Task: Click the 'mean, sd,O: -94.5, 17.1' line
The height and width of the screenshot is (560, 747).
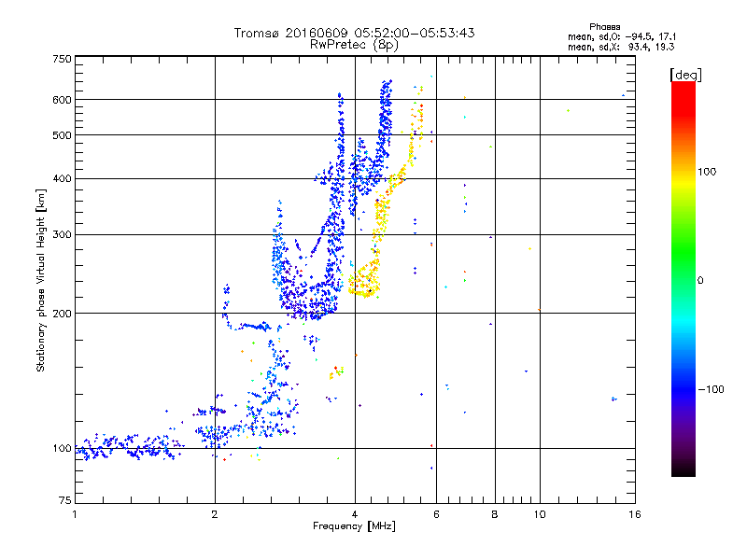Action: (621, 36)
